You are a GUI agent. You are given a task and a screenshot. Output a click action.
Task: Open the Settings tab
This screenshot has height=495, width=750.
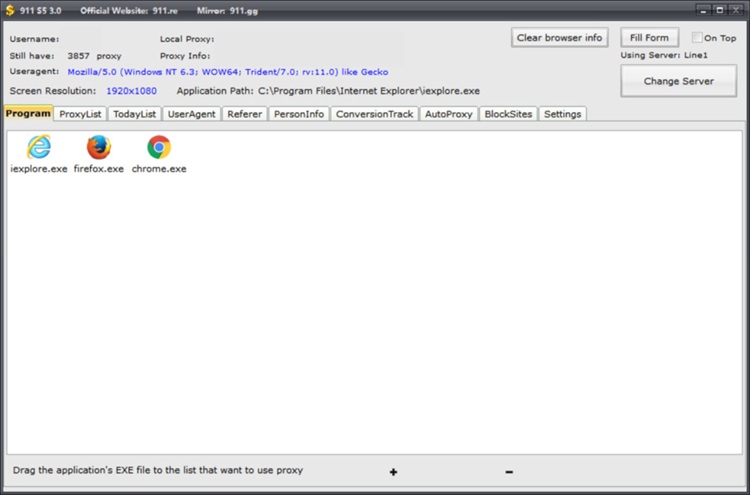click(562, 114)
